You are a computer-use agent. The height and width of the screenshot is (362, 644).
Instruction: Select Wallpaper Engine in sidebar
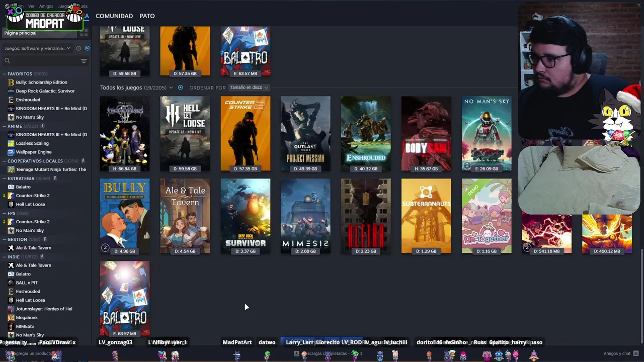[34, 152]
